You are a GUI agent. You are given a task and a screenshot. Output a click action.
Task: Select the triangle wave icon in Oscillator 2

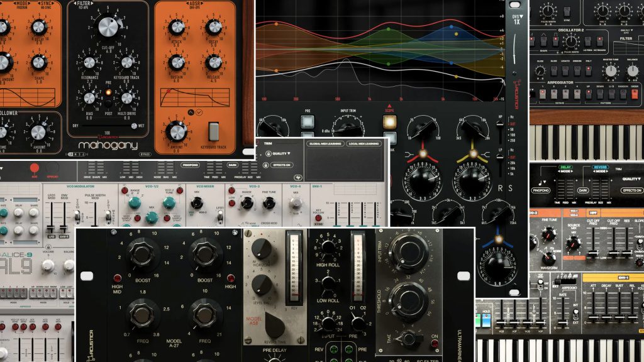543,34
